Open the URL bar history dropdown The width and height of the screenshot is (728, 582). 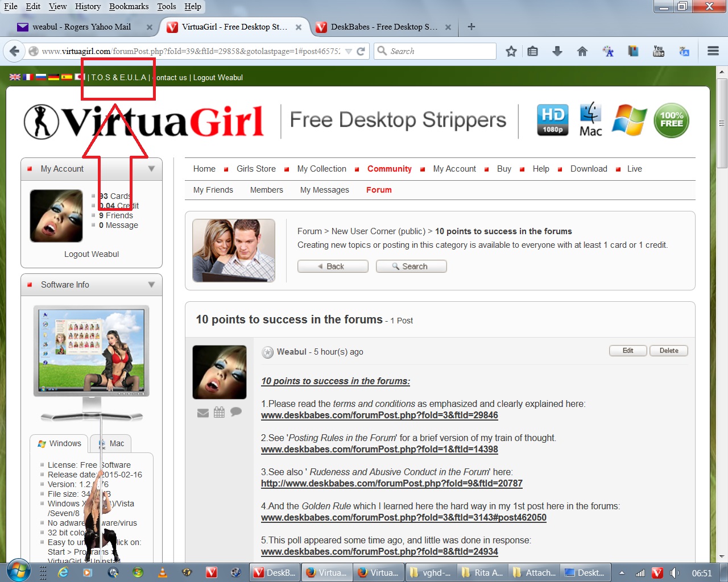click(349, 51)
